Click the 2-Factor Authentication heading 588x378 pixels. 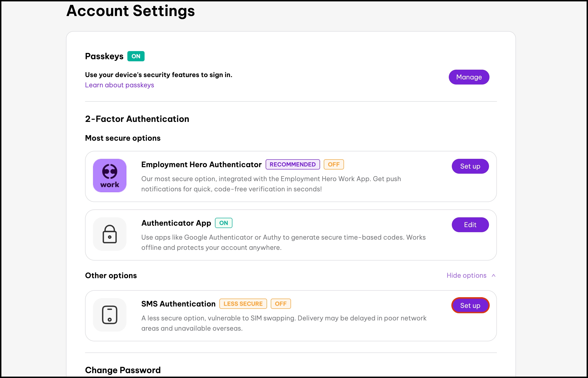(137, 119)
